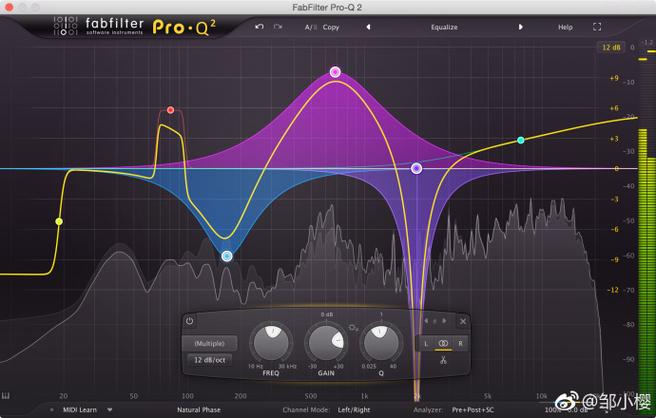The height and width of the screenshot is (418, 656).
Task: Open the 12 dB display range menu
Action: tap(611, 47)
